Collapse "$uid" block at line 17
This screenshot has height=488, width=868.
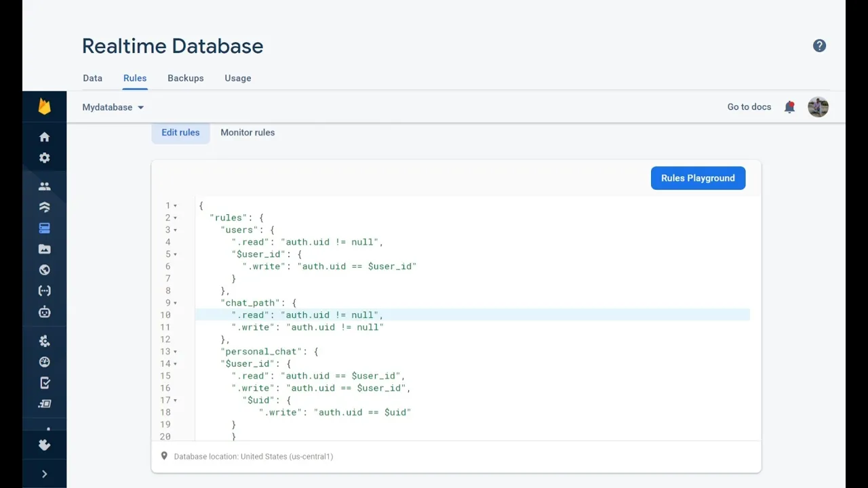pyautogui.click(x=175, y=401)
